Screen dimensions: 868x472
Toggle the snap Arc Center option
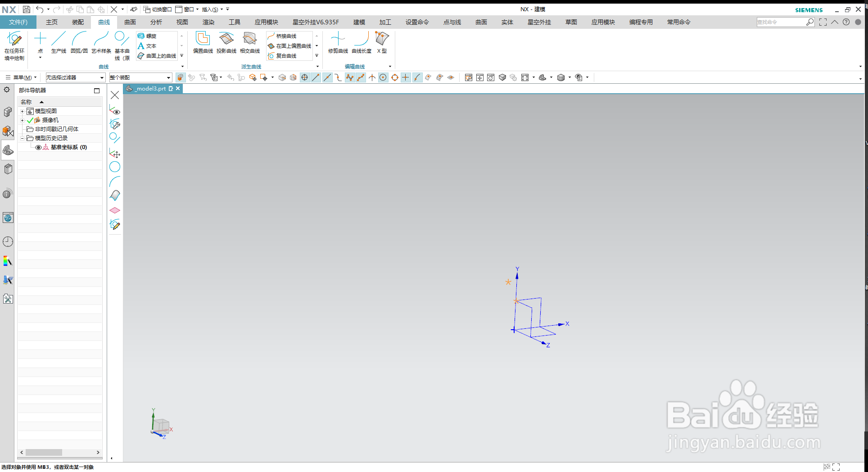click(383, 77)
